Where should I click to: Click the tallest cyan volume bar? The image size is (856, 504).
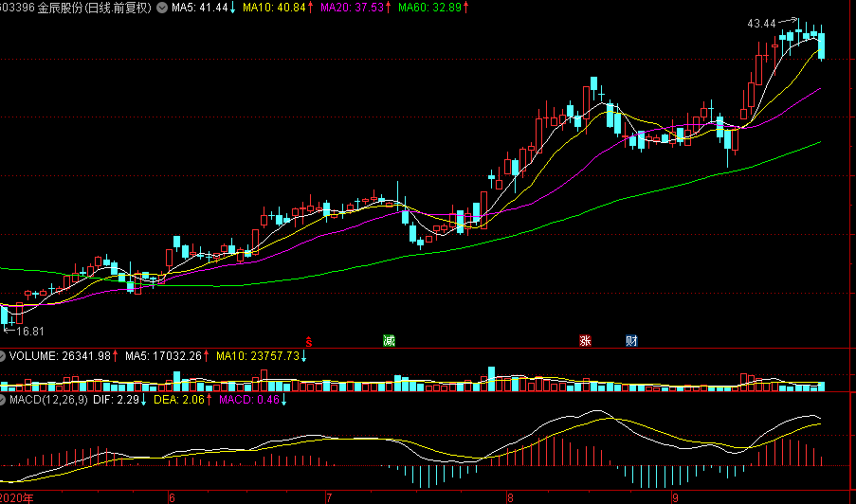491,379
